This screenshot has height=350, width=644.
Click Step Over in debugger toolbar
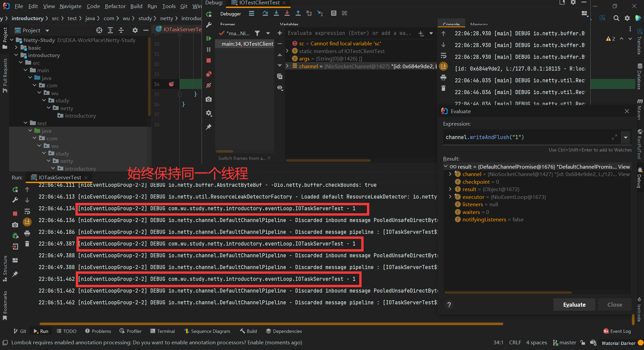(x=265, y=13)
